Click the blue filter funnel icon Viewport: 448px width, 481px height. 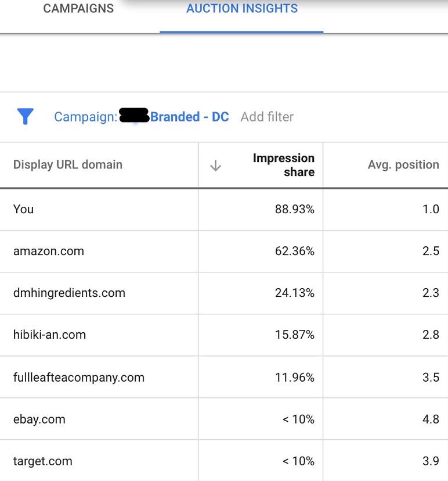point(24,117)
